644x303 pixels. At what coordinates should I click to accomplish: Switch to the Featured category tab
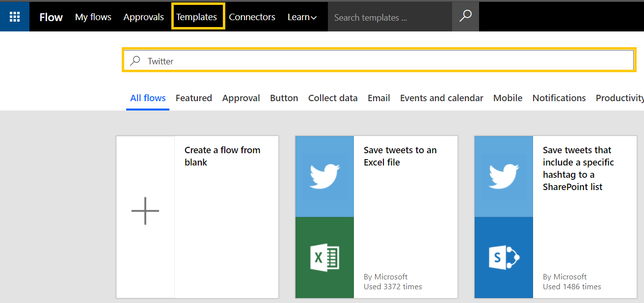coord(194,98)
